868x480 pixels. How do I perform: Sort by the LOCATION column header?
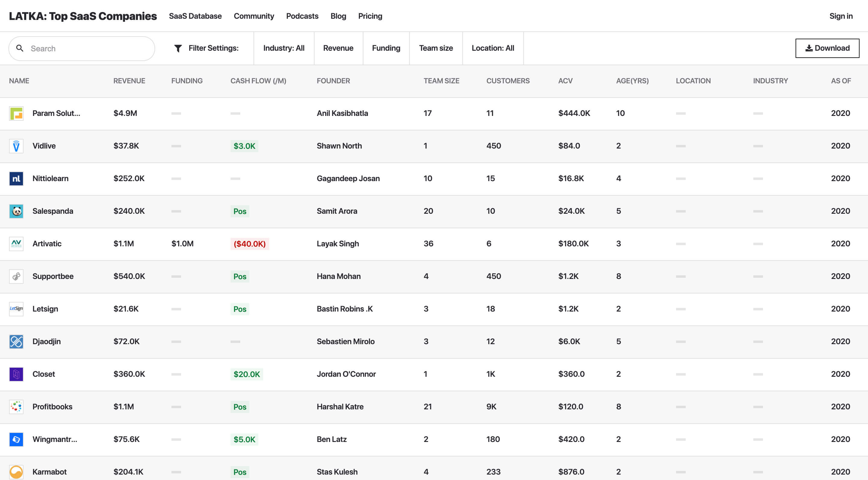pyautogui.click(x=694, y=81)
